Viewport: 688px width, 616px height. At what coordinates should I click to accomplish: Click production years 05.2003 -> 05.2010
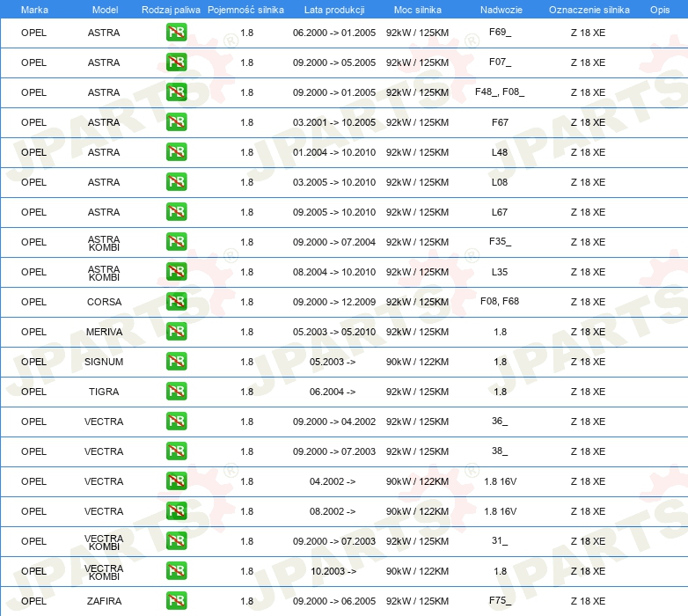[x=334, y=332]
